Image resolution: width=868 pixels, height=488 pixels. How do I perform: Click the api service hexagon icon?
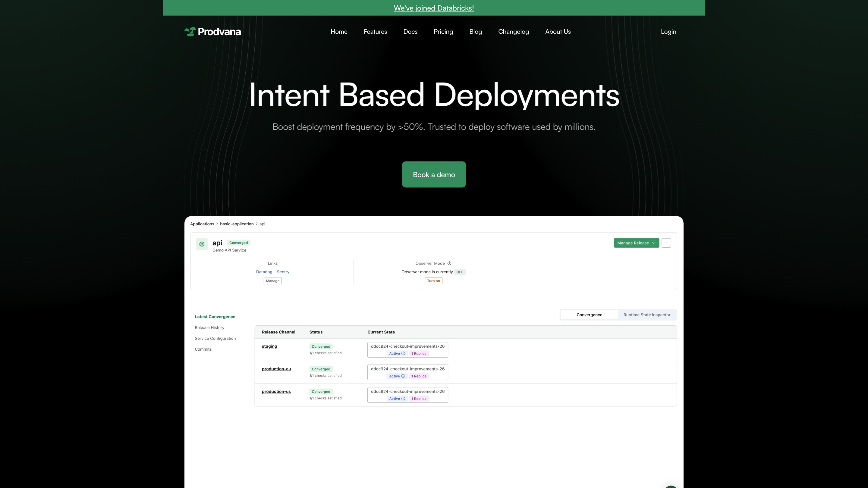202,244
